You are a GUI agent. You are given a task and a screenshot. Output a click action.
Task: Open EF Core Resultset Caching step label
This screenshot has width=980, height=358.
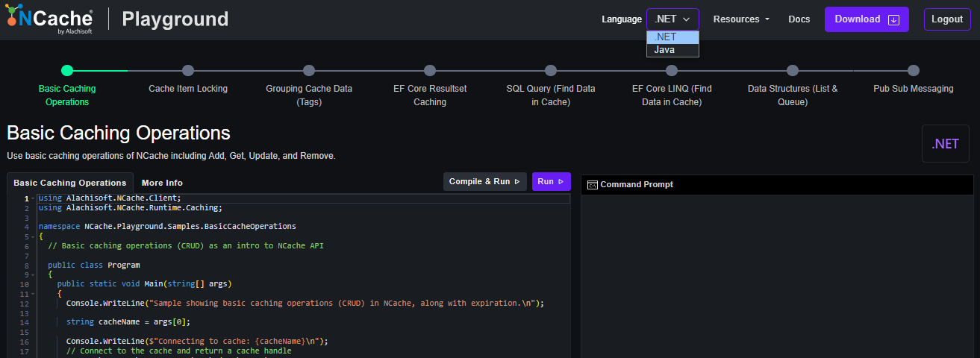[x=430, y=95]
